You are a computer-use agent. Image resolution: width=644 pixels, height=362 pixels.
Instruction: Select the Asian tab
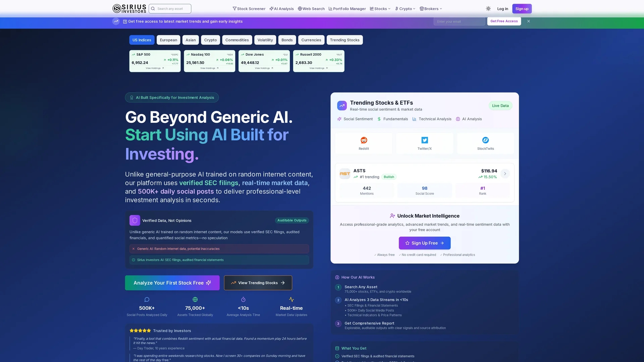pos(191,40)
